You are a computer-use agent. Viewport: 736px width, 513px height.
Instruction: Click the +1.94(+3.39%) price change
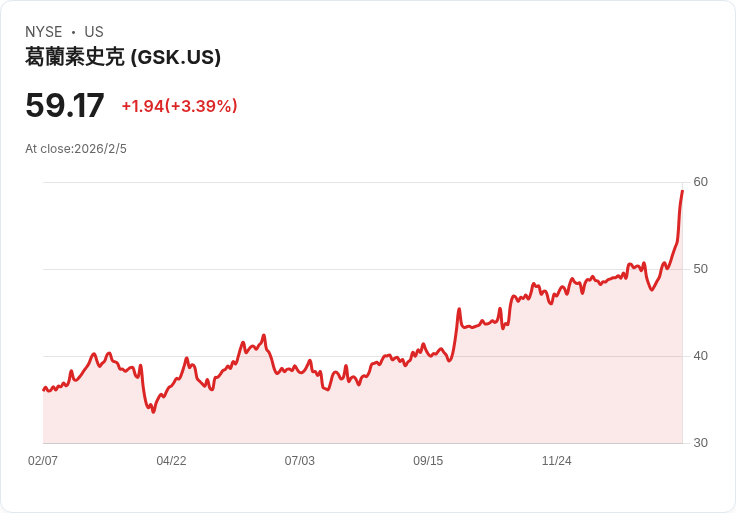coord(179,106)
